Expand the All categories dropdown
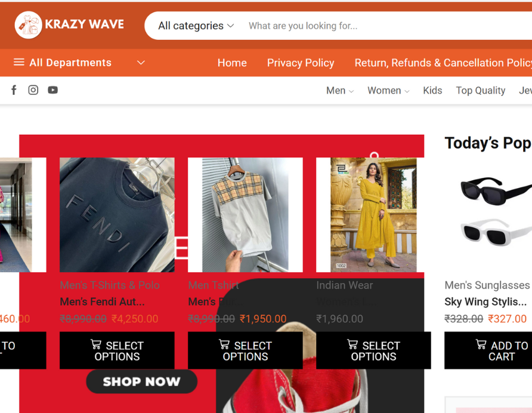The height and width of the screenshot is (413, 532). pos(196,26)
